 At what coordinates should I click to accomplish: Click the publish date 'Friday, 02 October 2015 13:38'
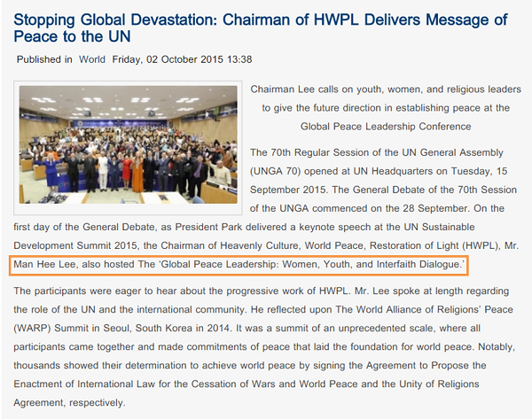tap(182, 59)
